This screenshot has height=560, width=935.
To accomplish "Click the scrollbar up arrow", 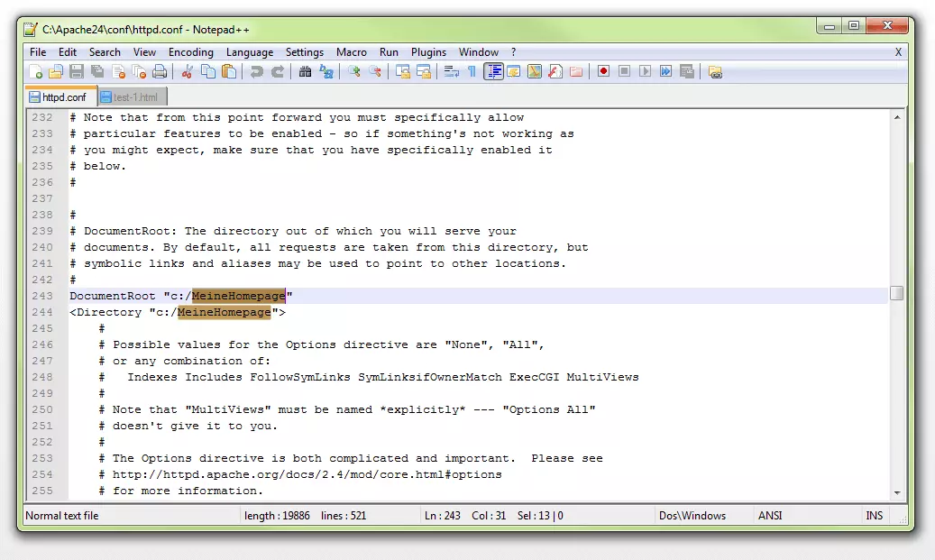I will tap(897, 117).
